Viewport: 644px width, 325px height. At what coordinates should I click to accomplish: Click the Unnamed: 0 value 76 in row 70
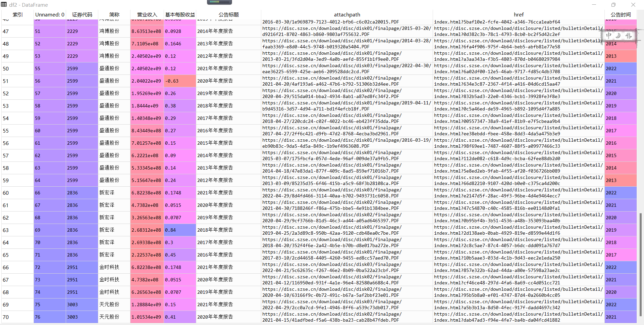pos(50,317)
